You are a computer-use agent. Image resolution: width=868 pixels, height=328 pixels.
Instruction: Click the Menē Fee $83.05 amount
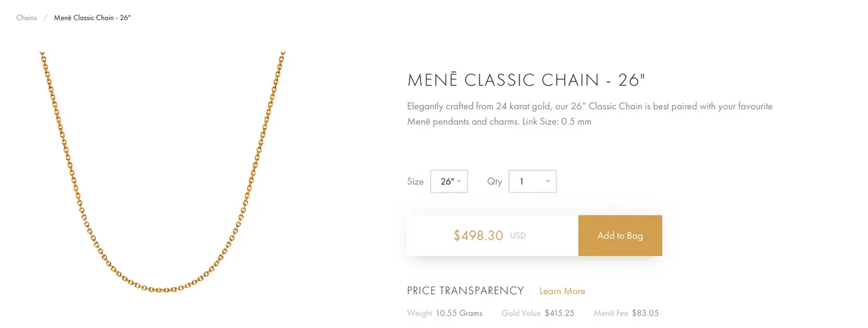pos(645,313)
